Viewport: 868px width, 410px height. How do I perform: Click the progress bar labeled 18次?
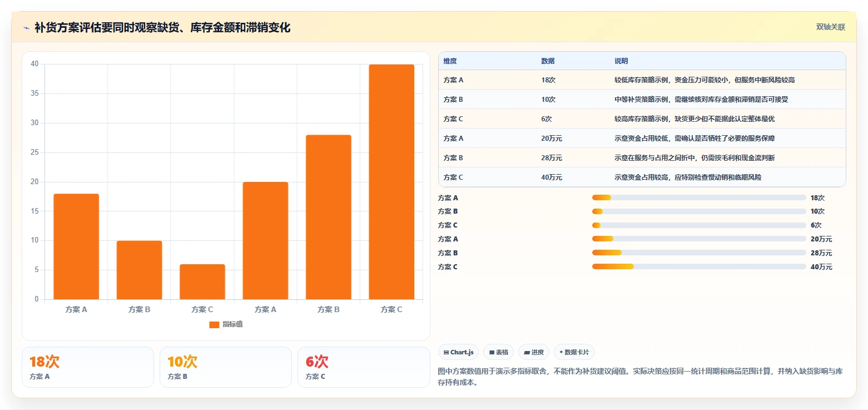tap(699, 197)
